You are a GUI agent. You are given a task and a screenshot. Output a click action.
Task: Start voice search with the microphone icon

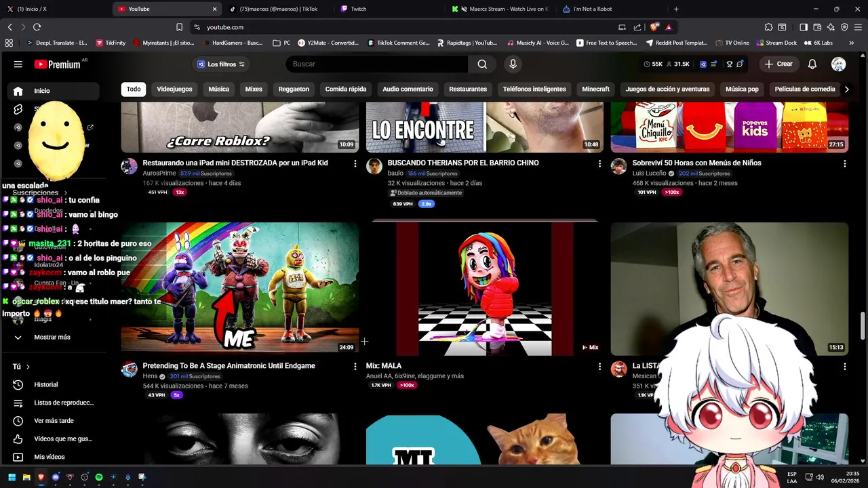pos(513,64)
